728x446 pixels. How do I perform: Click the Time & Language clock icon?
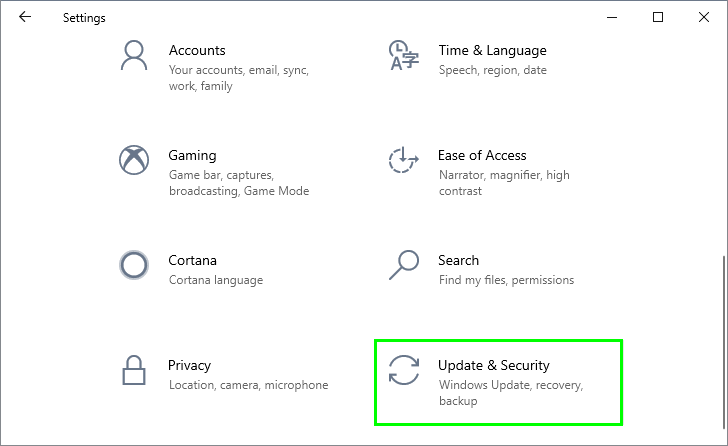(x=403, y=56)
